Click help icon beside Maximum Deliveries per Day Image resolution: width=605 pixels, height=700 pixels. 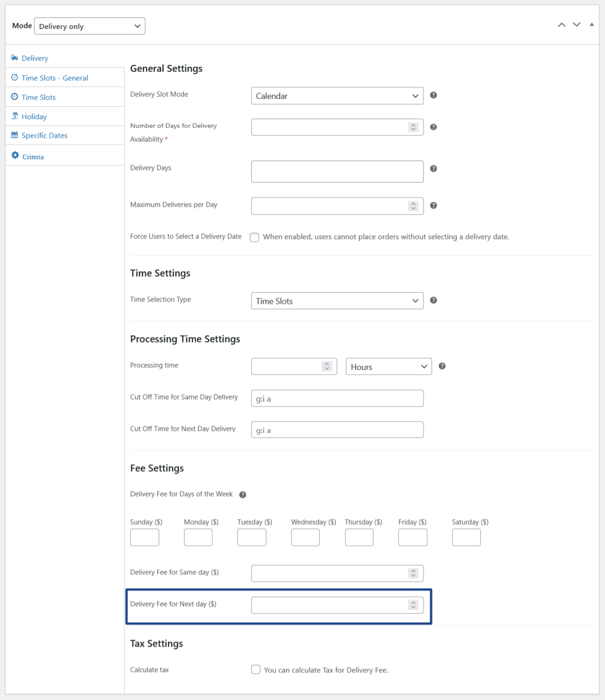433,206
